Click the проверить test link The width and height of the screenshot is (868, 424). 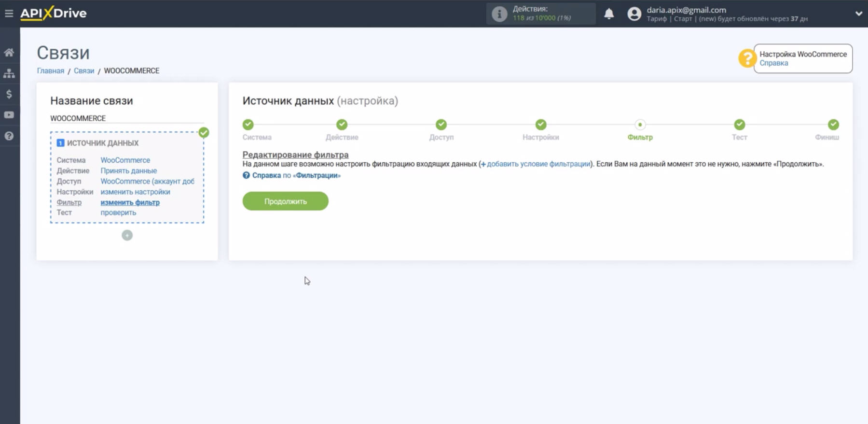point(118,212)
